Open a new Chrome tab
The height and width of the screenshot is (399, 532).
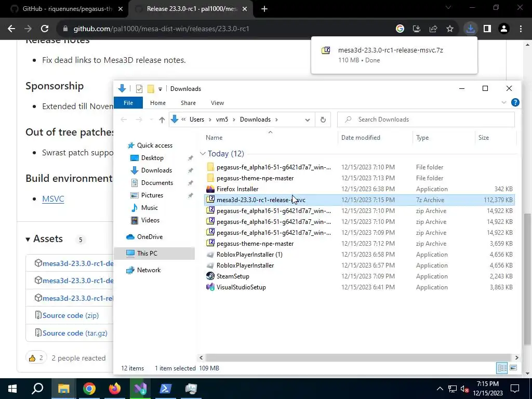(264, 9)
